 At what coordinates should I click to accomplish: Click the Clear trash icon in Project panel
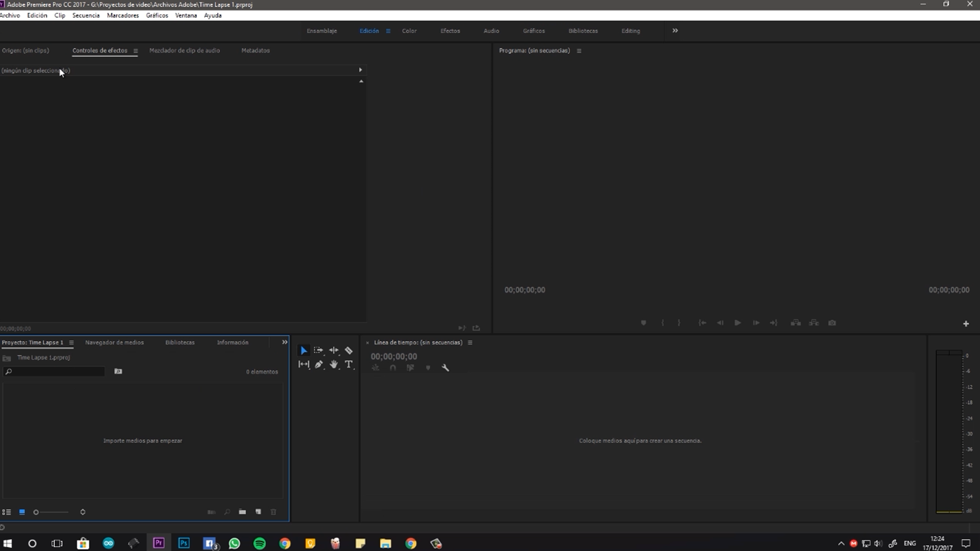(x=273, y=512)
